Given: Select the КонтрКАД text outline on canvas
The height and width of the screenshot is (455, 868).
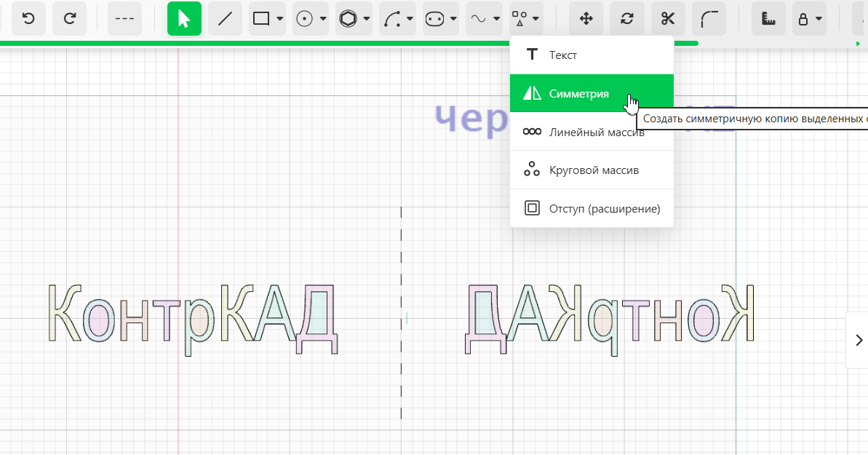Looking at the screenshot, I should coord(194,319).
